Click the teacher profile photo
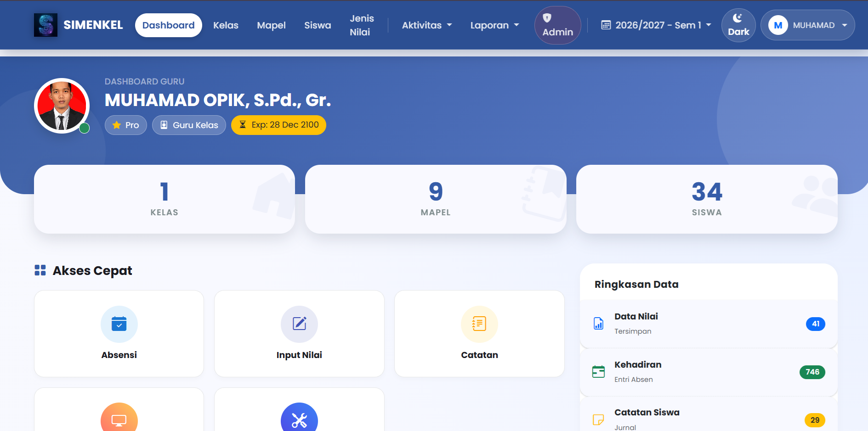Image resolution: width=868 pixels, height=431 pixels. [62, 106]
